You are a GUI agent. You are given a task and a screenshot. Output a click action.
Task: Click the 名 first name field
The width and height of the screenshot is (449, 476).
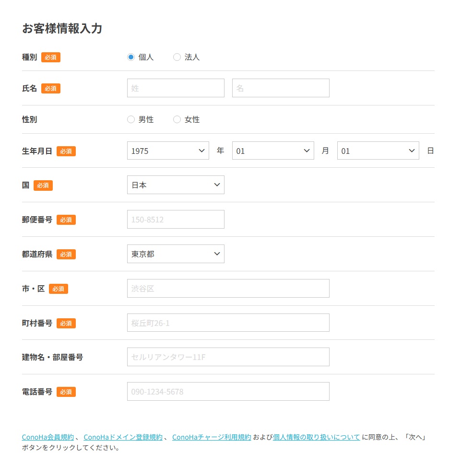tap(281, 88)
